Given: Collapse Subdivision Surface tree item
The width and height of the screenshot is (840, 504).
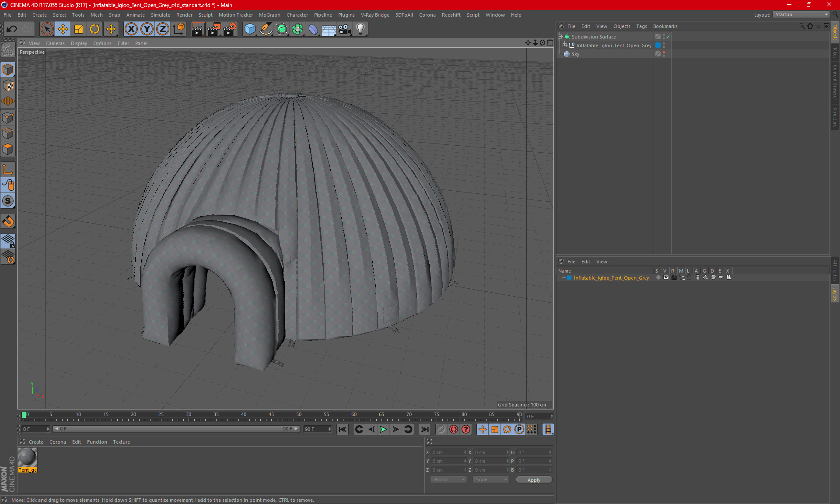Looking at the screenshot, I should pyautogui.click(x=560, y=37).
